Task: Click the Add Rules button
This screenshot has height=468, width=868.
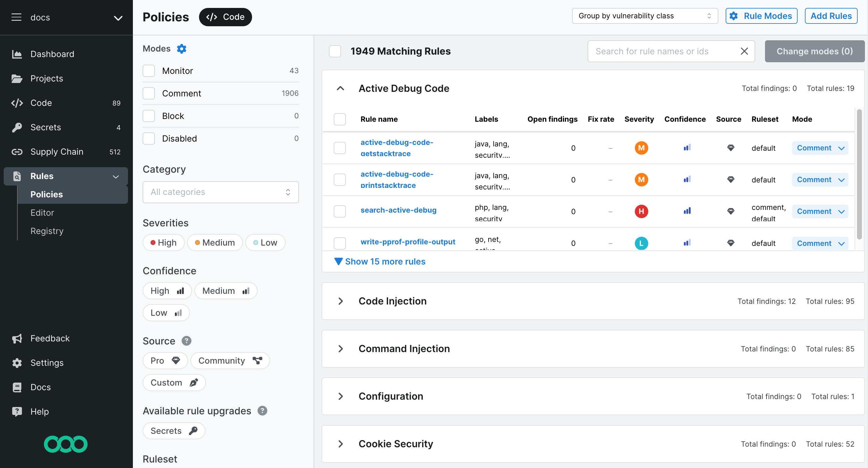Action: pyautogui.click(x=831, y=16)
